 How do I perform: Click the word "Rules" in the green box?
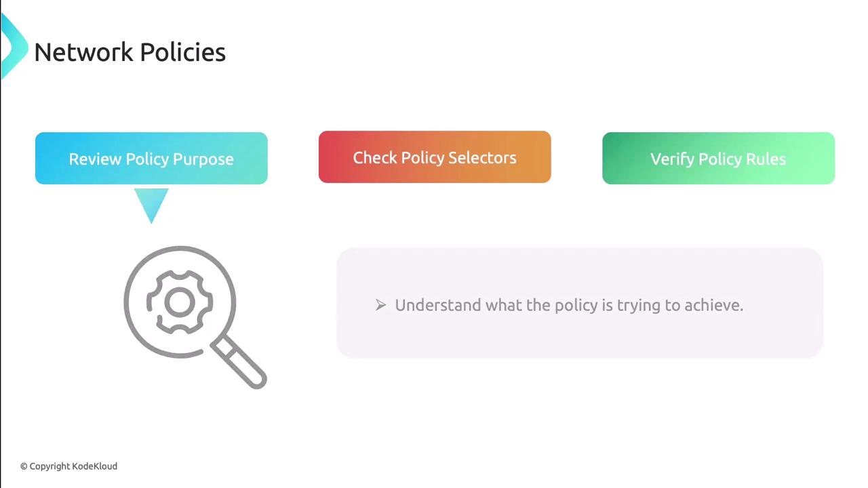[766, 159]
